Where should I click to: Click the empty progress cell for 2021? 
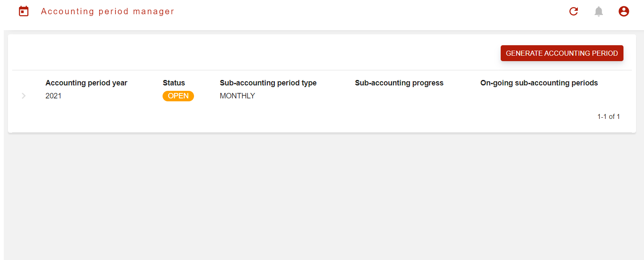tap(399, 96)
